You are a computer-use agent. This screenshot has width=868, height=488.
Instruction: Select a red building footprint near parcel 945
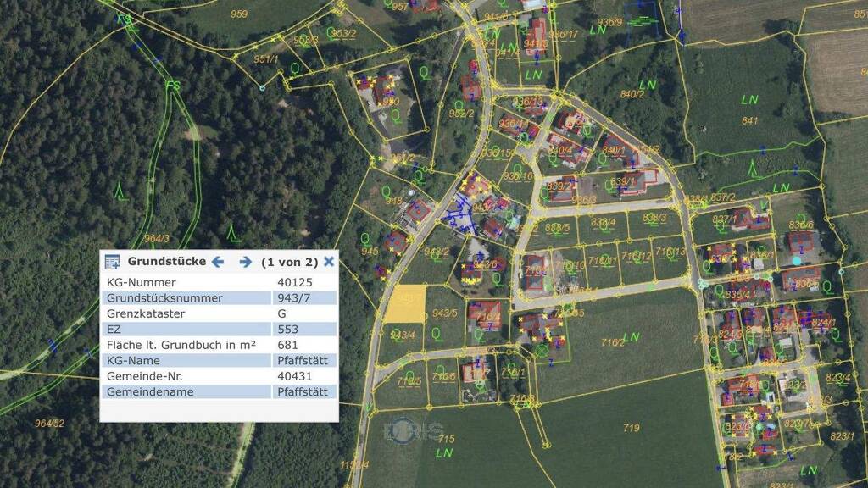coord(395,241)
